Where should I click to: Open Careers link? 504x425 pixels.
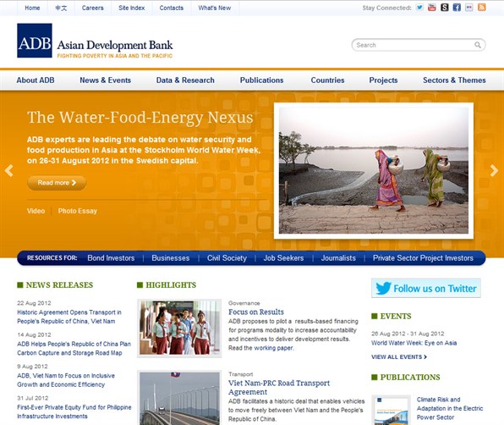[x=92, y=8]
